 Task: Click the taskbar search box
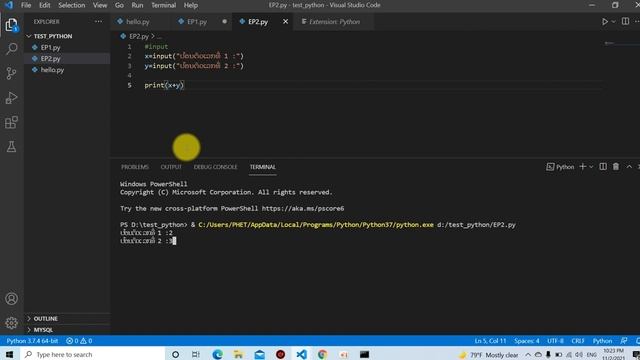pyautogui.click(x=92, y=354)
